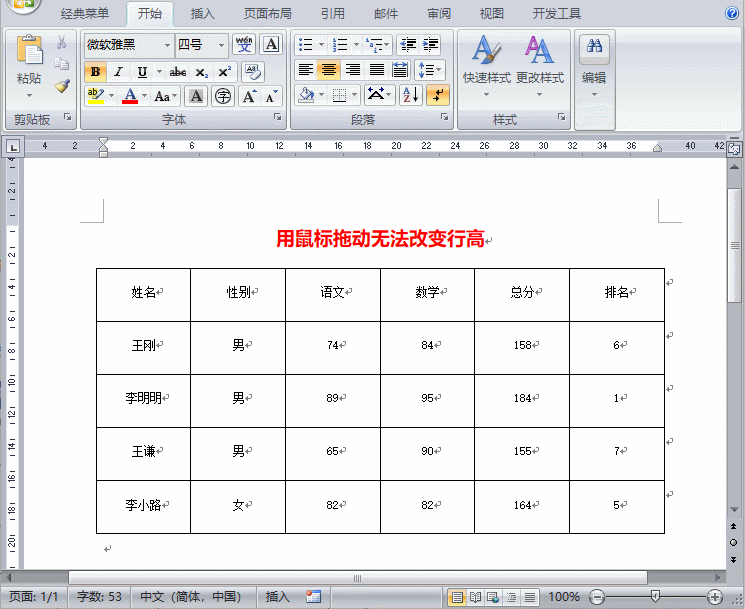Open line spacing dropdown

point(430,70)
